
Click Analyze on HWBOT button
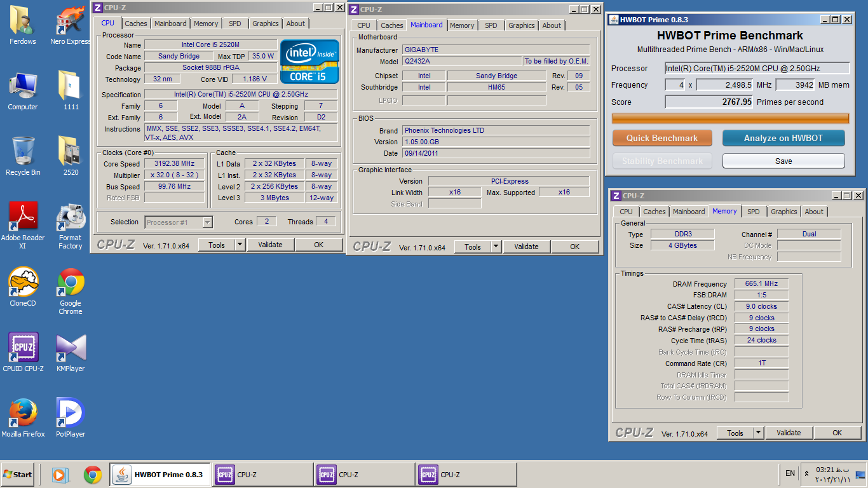click(x=783, y=138)
